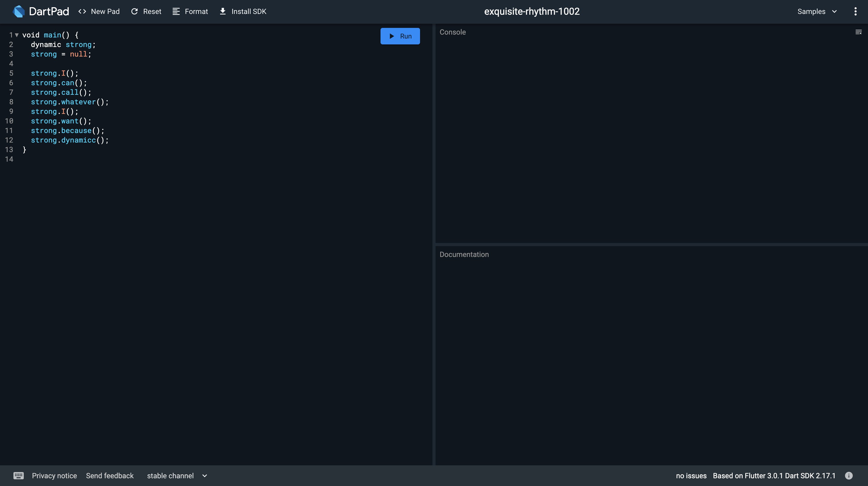Open the Privacy notice link
The width and height of the screenshot is (868, 486).
(54, 476)
